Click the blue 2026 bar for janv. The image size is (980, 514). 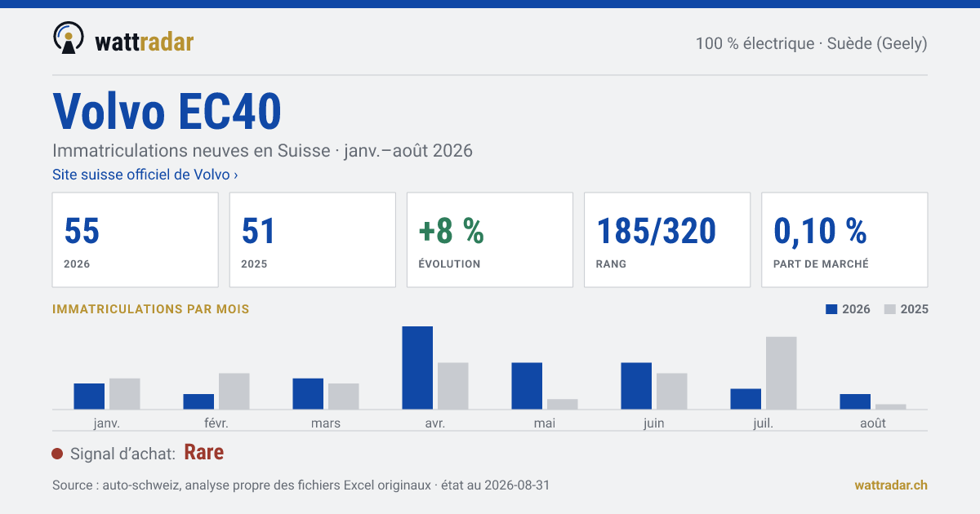click(x=89, y=396)
